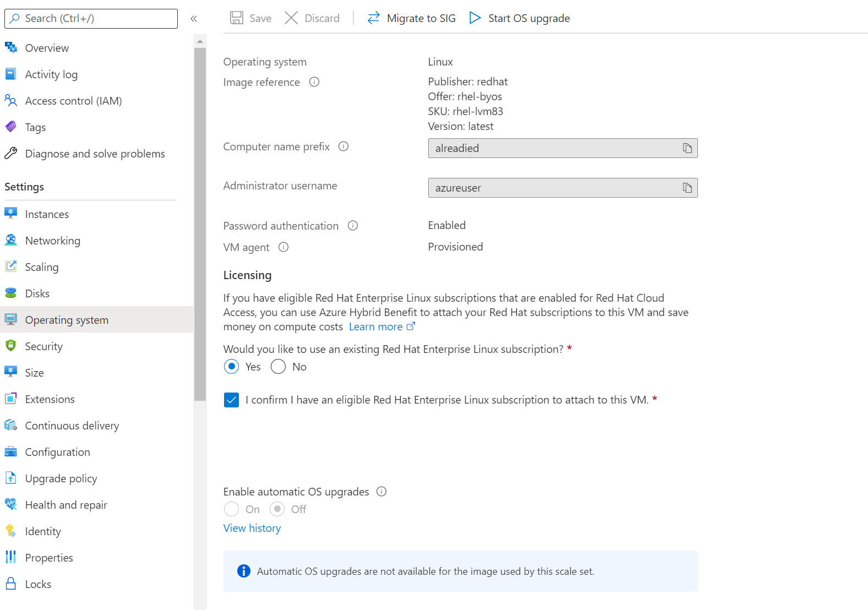
Task: Open the View history link
Action: click(252, 528)
